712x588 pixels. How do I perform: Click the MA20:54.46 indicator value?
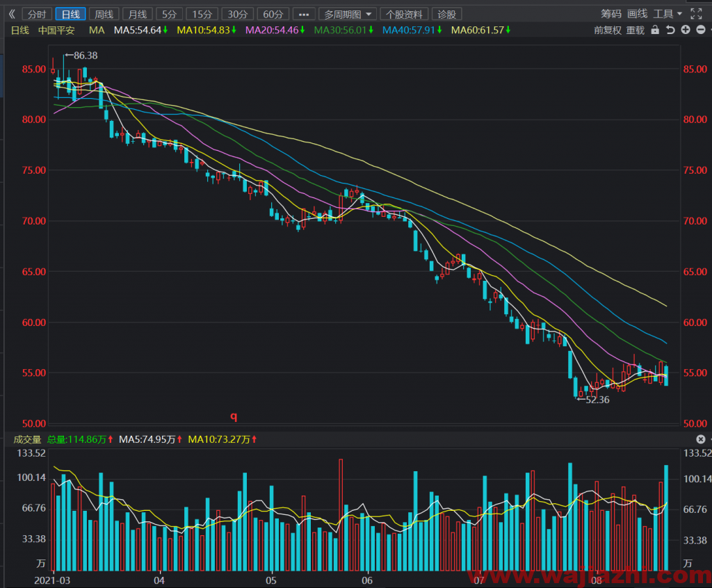(x=272, y=30)
